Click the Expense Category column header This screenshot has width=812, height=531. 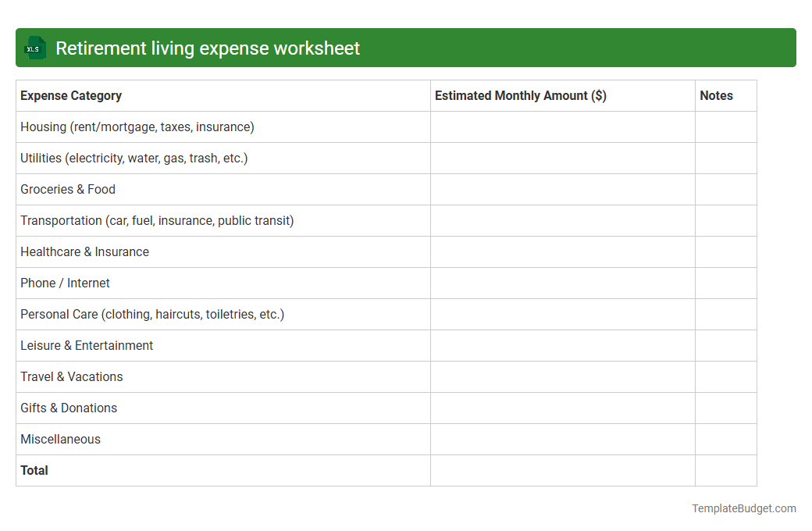70,95
